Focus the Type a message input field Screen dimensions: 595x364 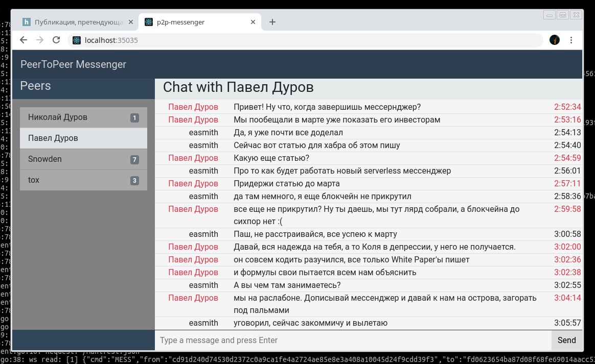(x=353, y=340)
